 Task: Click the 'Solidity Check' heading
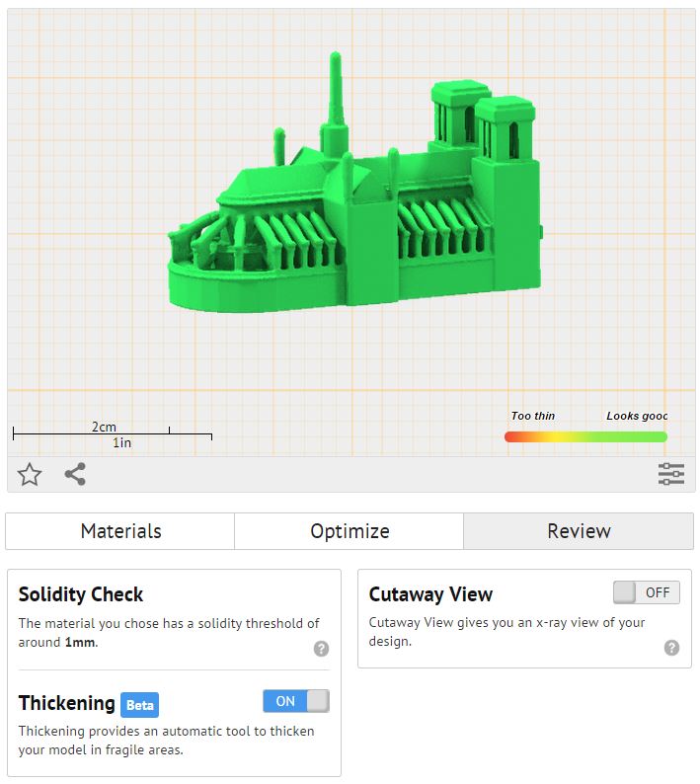pos(81,594)
